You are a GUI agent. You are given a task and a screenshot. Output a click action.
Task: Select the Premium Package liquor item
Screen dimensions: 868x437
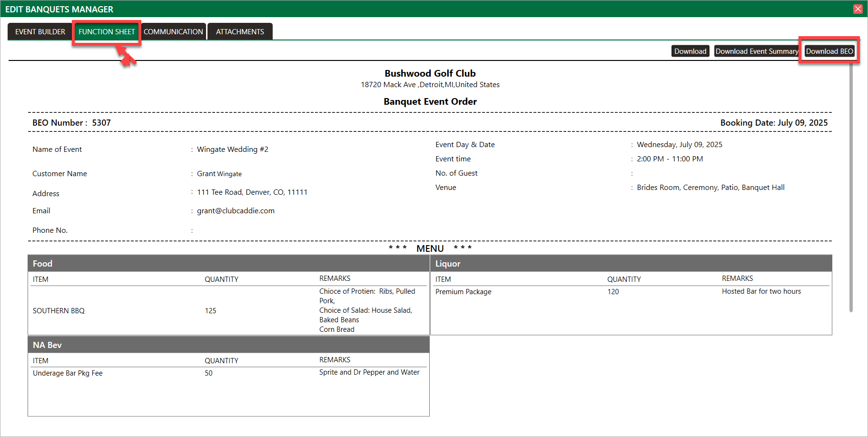point(463,292)
